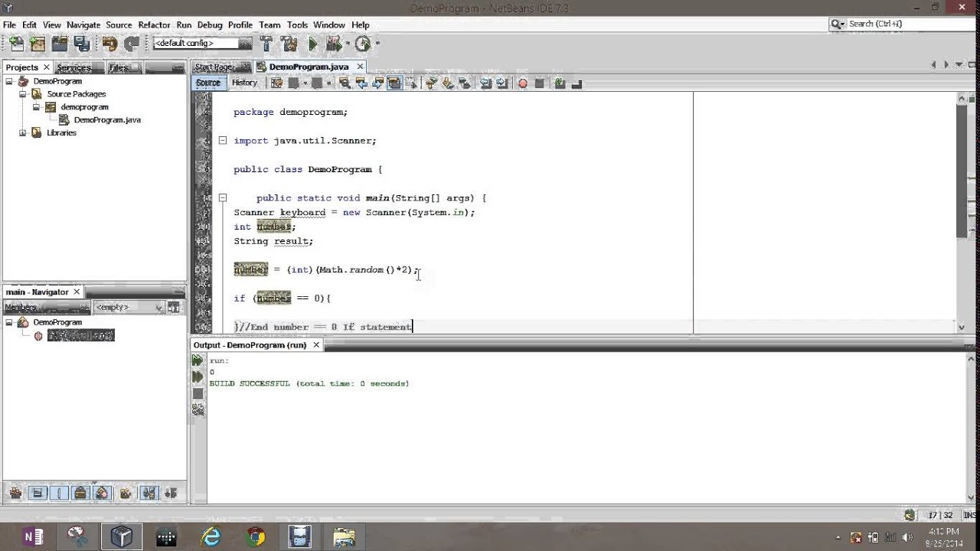Toggle Show Inner Classes in the Navigator
Image resolution: width=980 pixels, height=551 pixels.
(103, 493)
